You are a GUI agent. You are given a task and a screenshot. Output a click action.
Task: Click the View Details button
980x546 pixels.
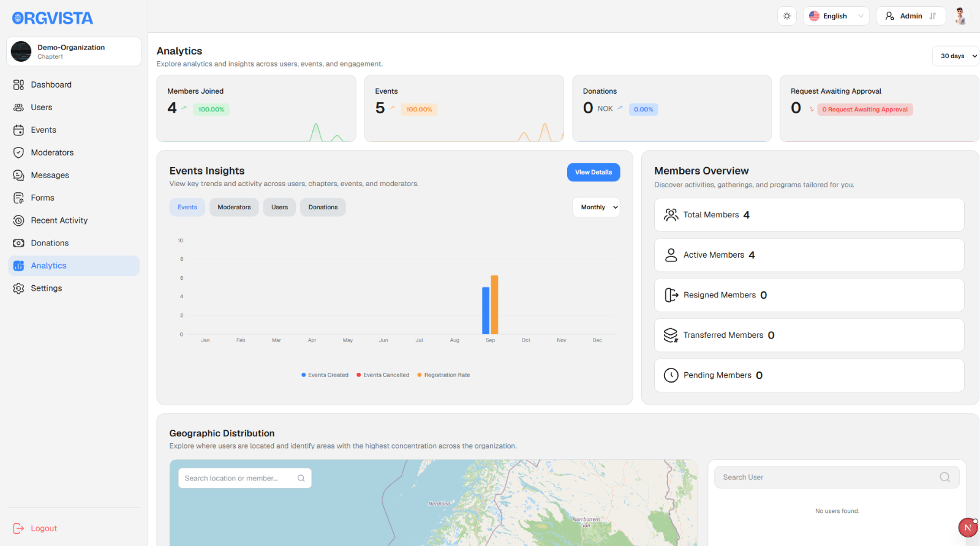click(x=594, y=172)
